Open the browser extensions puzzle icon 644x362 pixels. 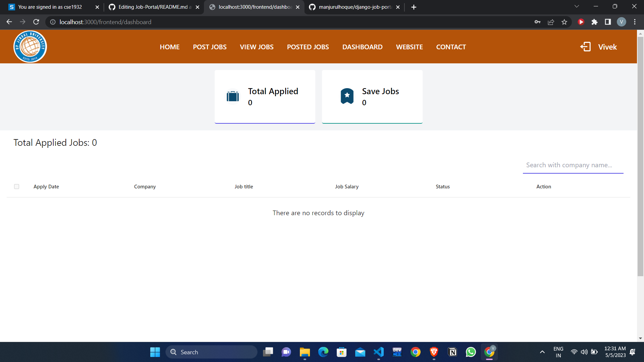595,22
